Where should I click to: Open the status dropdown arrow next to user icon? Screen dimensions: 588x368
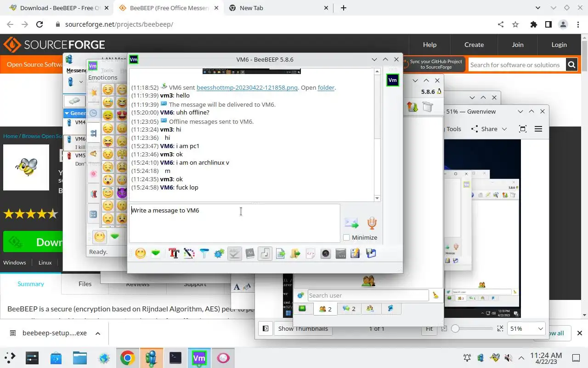[x=81, y=82]
